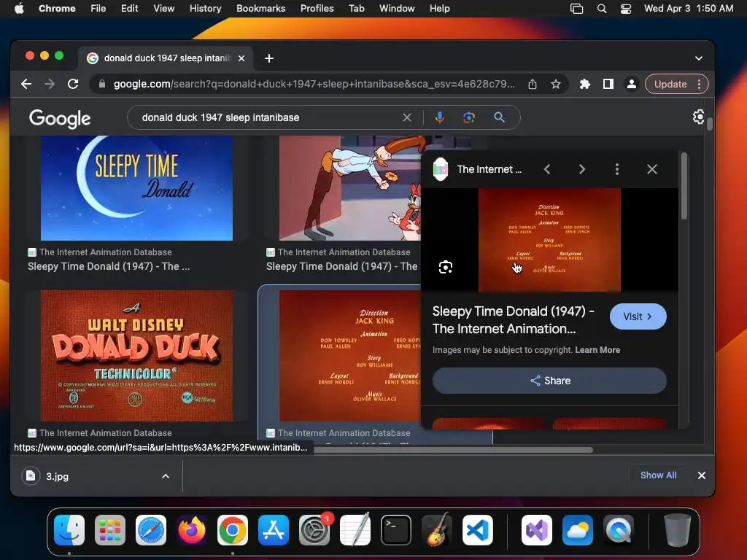Show the previous image in preview panel
747x560 pixels.
pos(547,169)
